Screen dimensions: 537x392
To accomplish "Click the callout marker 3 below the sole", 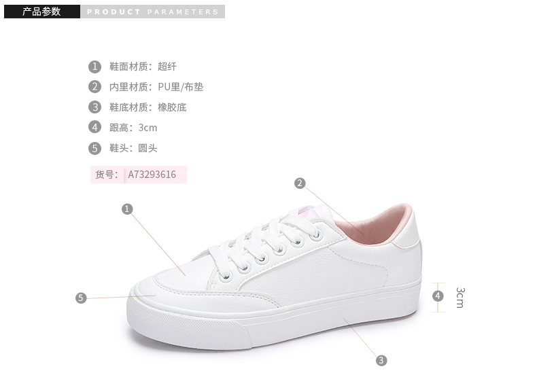I will [381, 360].
